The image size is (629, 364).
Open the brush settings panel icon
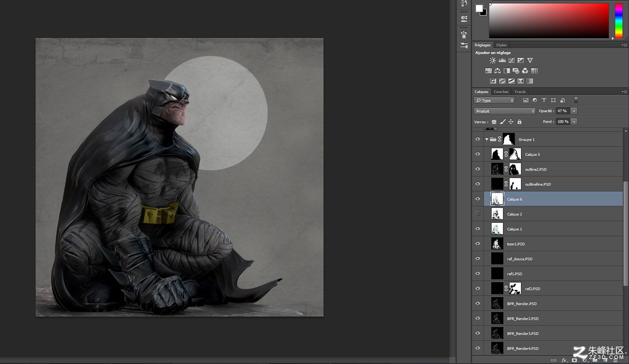click(x=464, y=34)
